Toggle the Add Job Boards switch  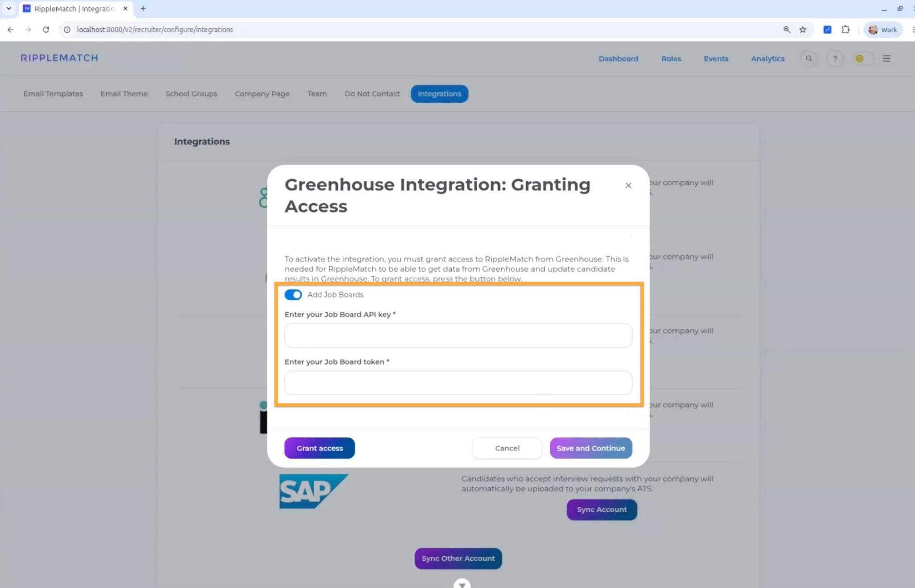click(293, 295)
